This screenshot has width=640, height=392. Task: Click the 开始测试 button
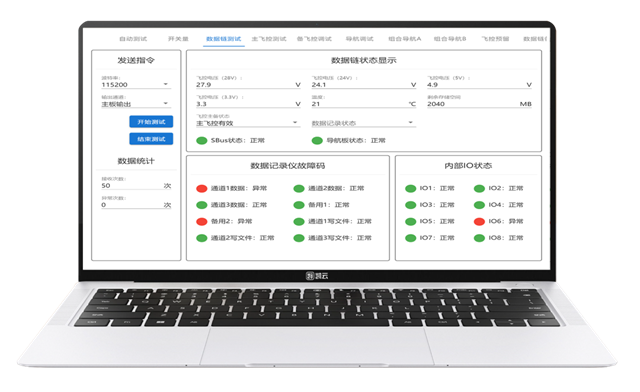point(151,122)
